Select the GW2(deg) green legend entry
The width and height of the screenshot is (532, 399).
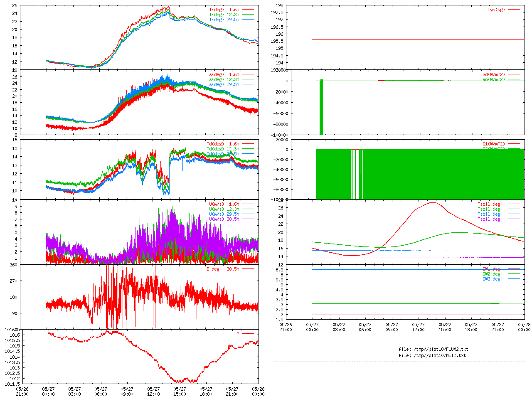(493, 274)
